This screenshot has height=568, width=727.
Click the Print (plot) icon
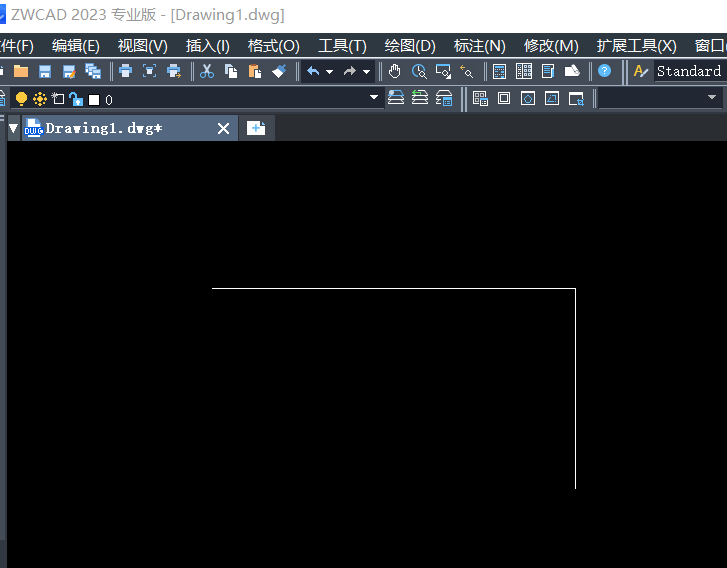click(x=125, y=71)
